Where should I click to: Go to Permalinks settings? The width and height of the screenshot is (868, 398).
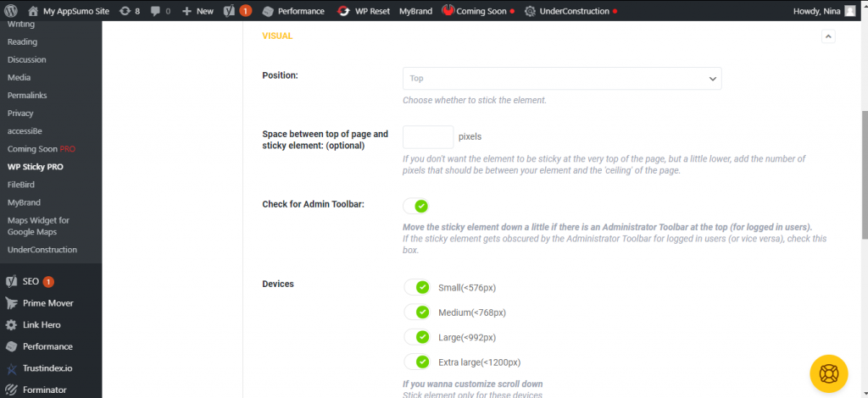tap(27, 95)
